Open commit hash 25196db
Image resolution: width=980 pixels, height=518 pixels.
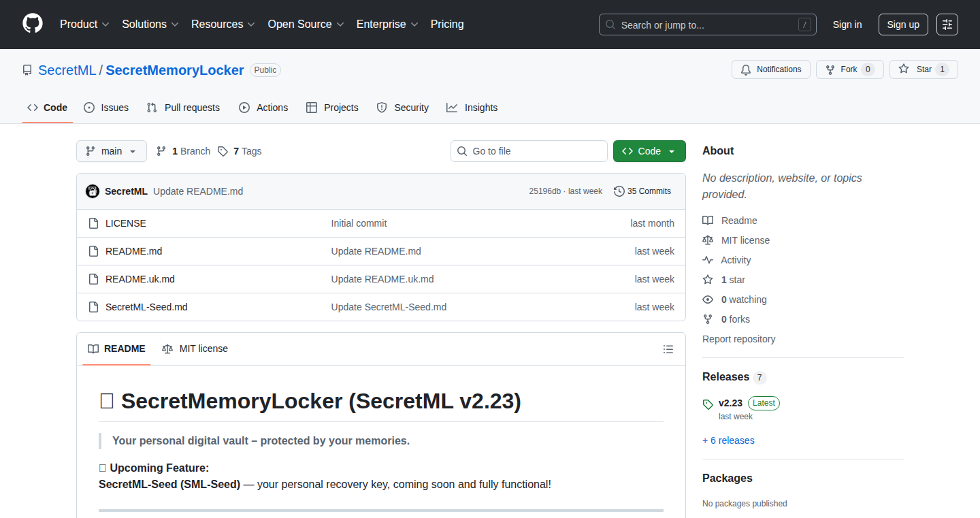point(544,191)
